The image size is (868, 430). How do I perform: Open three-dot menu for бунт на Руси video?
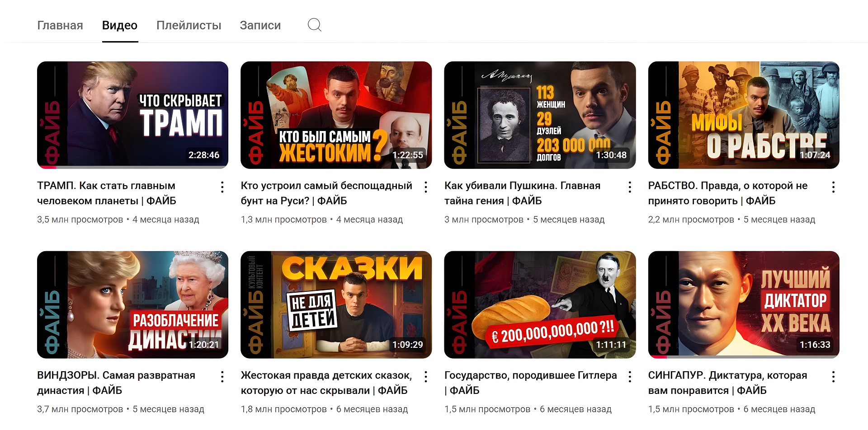pos(426,187)
